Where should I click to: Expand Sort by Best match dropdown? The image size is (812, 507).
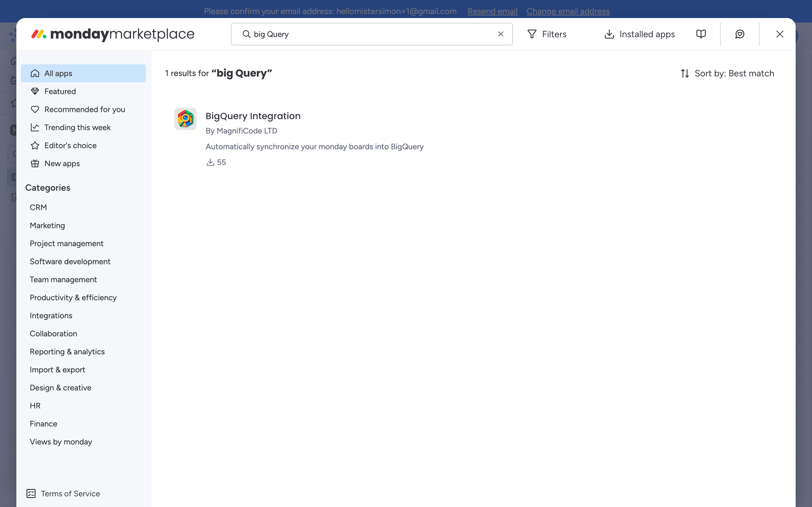click(x=727, y=74)
